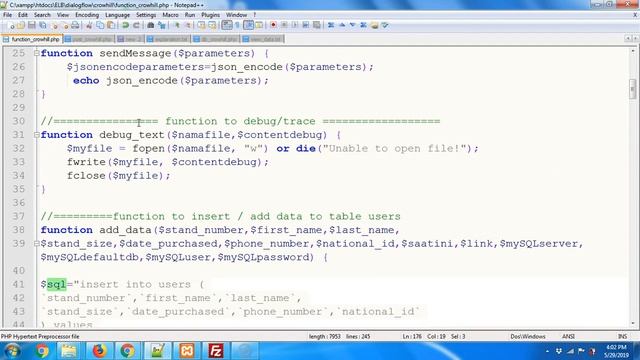Click the vertical scrollbar up arrow
This screenshot has width=640, height=360.
(x=633, y=51)
